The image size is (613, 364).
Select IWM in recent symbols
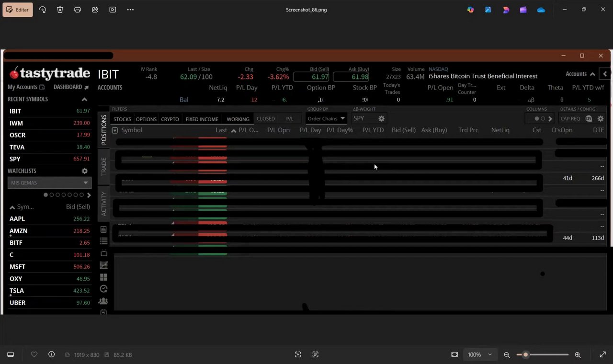(x=49, y=123)
